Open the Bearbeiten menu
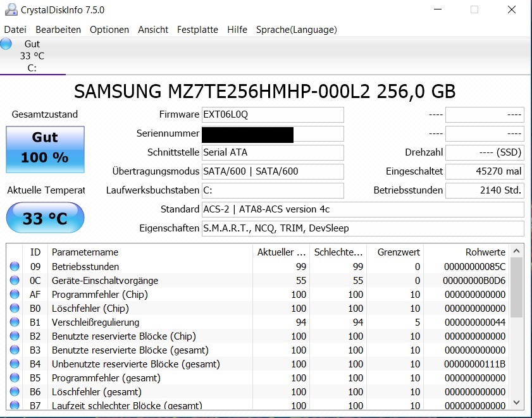Screen dimensions: 532x418 point(58,30)
